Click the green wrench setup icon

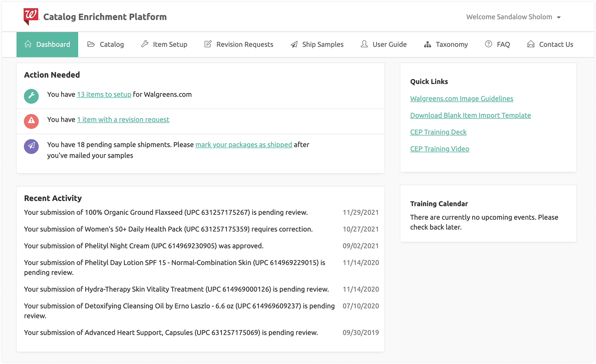[31, 96]
